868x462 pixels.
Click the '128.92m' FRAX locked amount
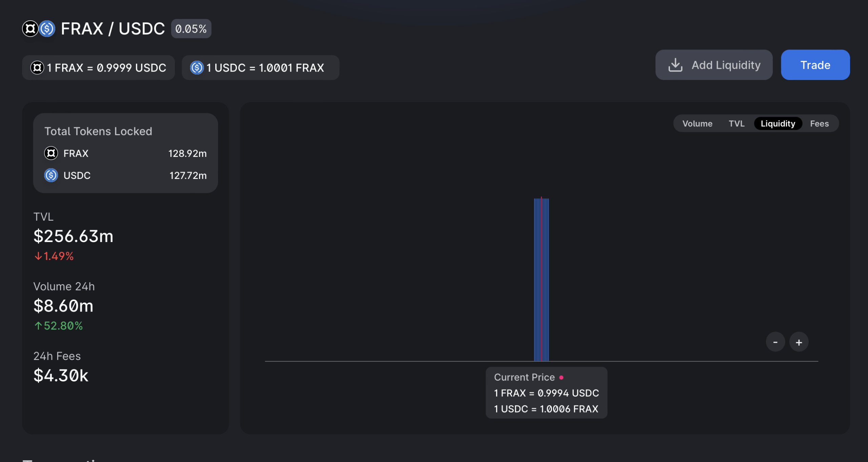tap(188, 154)
